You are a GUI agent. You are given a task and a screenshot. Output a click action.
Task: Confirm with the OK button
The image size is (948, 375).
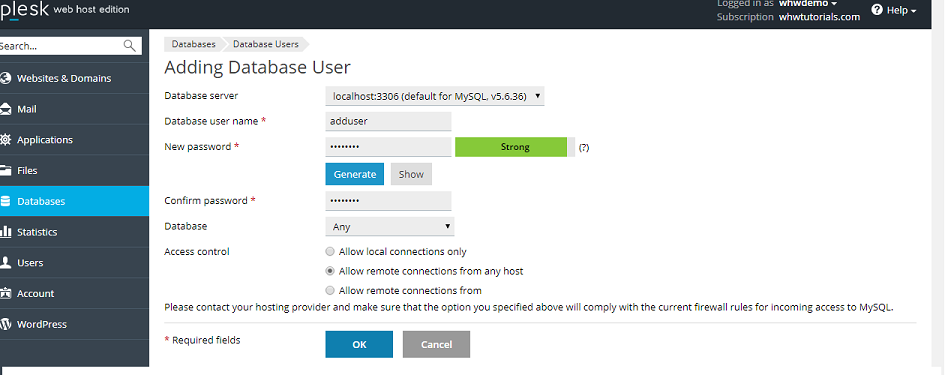(x=359, y=344)
